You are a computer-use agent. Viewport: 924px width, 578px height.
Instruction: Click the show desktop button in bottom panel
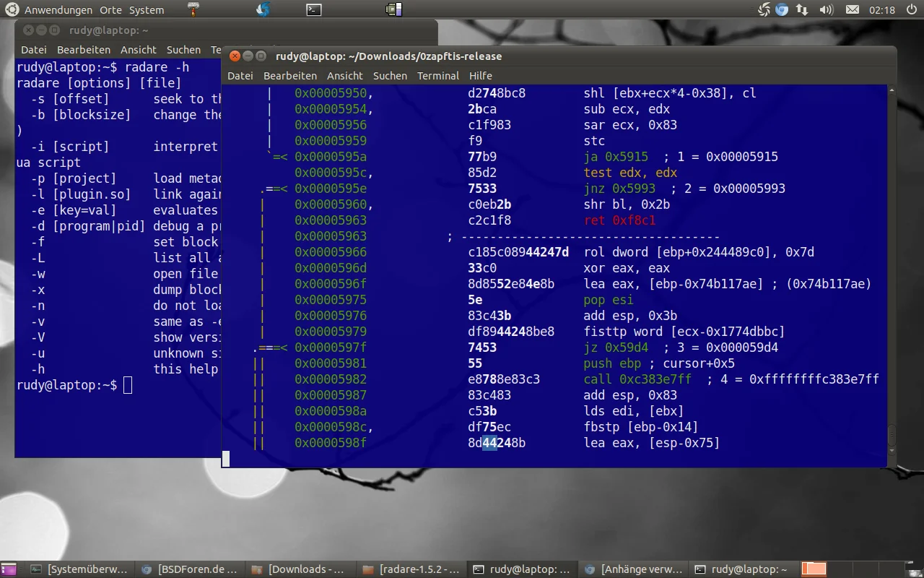point(8,569)
